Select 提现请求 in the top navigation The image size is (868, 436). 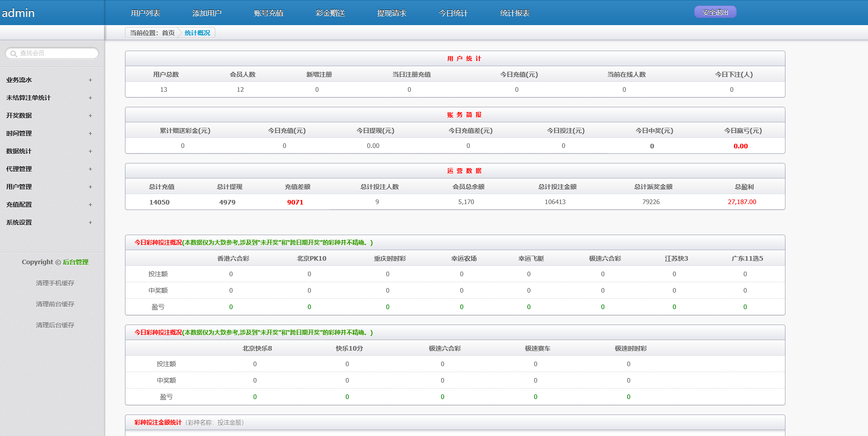tap(392, 13)
